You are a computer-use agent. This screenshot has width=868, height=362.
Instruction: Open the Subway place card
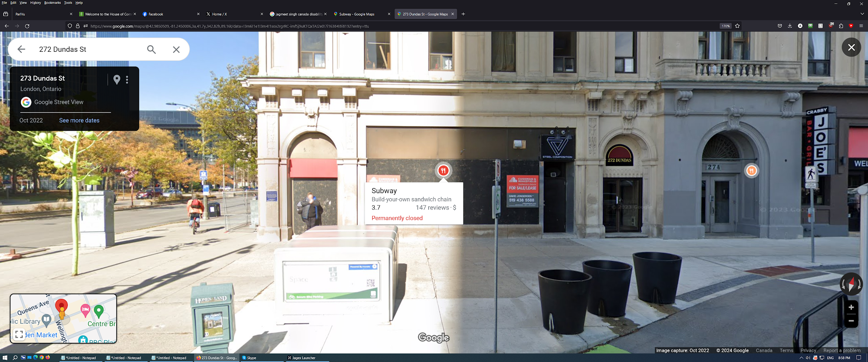click(x=414, y=203)
